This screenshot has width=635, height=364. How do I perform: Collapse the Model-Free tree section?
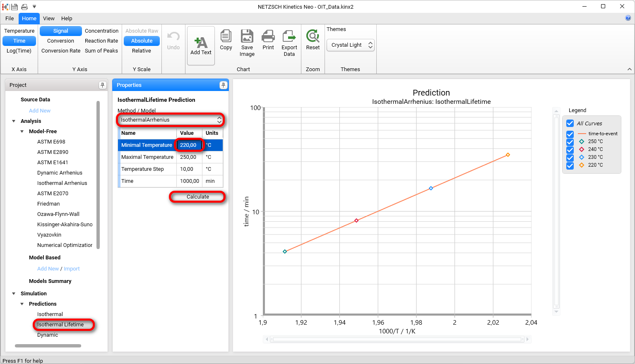[x=22, y=131]
